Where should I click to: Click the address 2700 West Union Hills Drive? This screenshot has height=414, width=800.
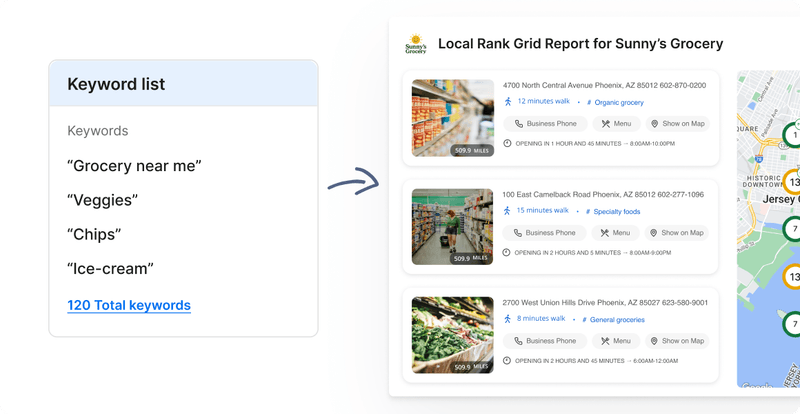pyautogui.click(x=605, y=303)
